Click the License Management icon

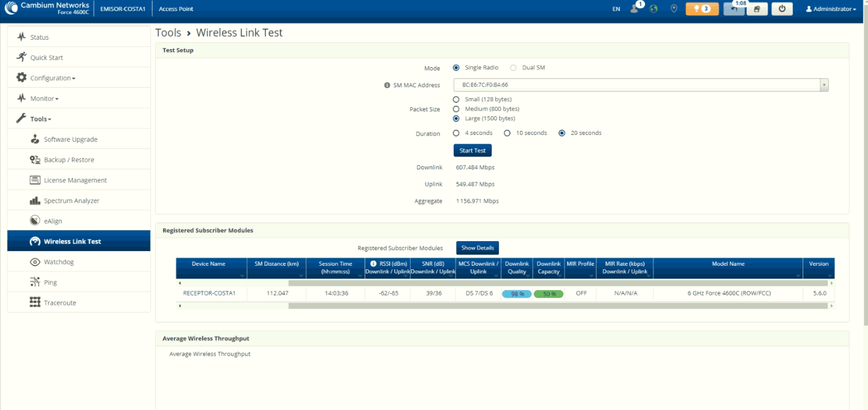[x=35, y=180]
